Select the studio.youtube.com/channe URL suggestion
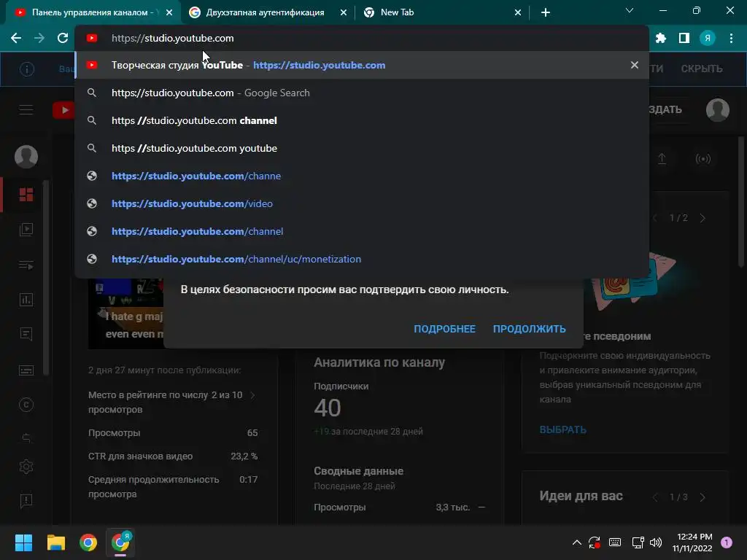 point(362,176)
